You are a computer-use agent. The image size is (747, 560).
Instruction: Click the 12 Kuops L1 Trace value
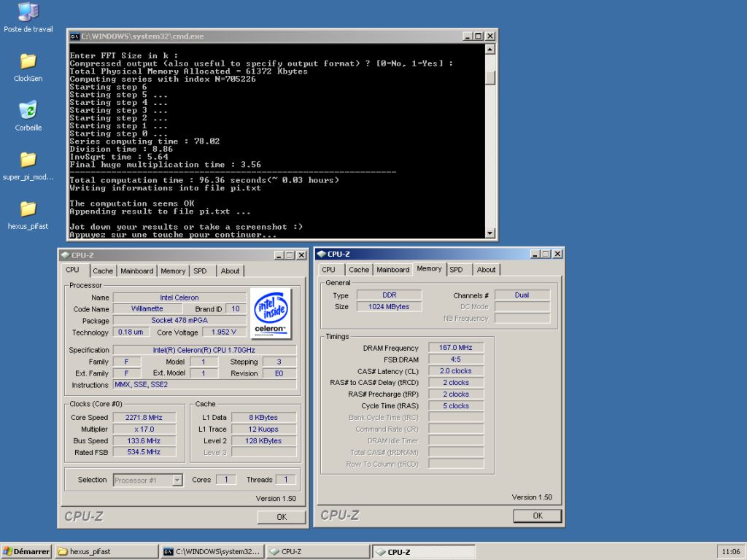pyautogui.click(x=263, y=429)
